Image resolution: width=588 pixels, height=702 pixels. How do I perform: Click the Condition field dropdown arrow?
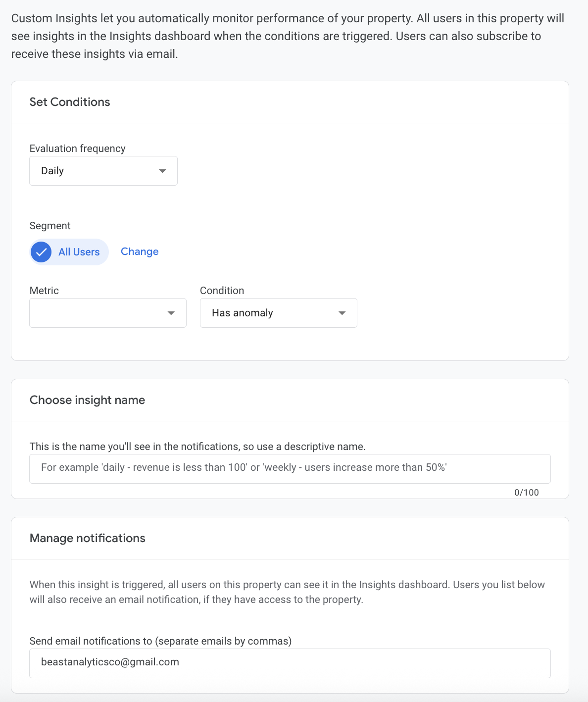click(x=342, y=313)
